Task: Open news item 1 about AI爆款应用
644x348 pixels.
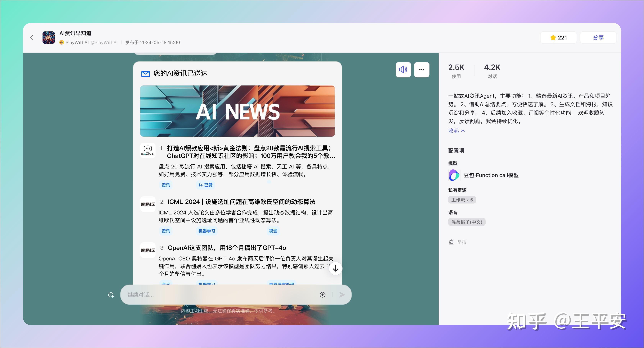Action: click(x=251, y=152)
